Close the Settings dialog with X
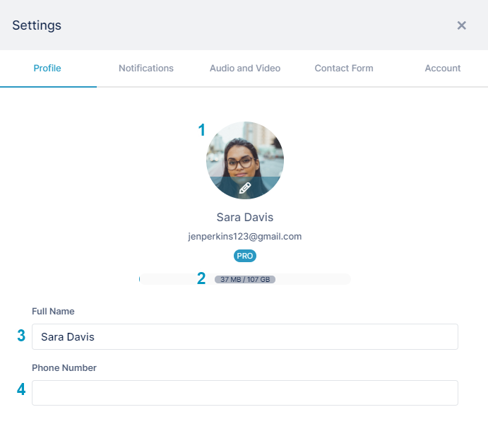 point(462,25)
